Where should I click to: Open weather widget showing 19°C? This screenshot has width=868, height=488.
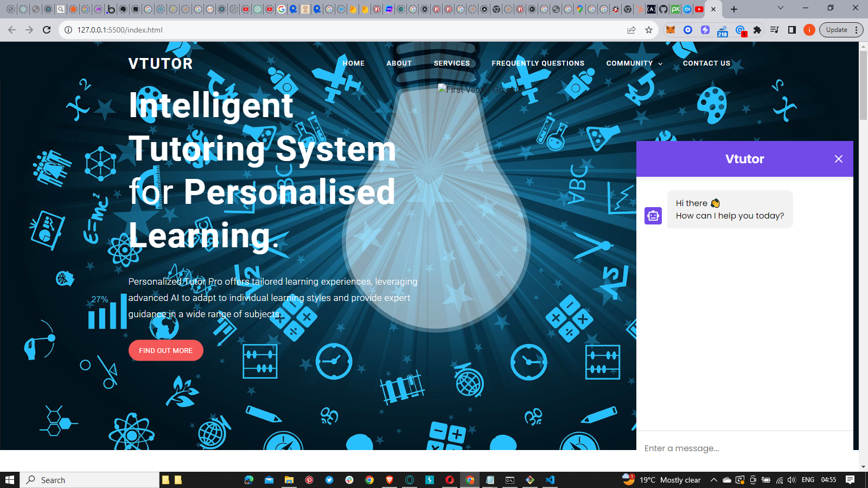coord(662,480)
